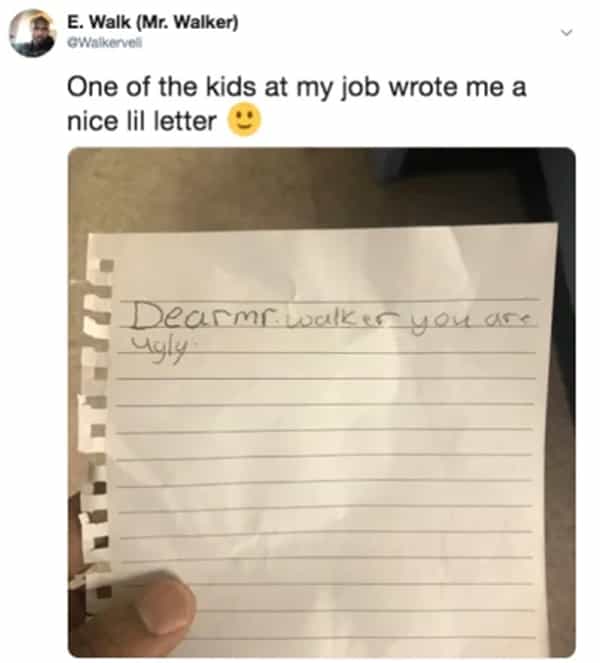The width and height of the screenshot is (600, 663).
Task: Open the E. Walk (Mr. Walker) display name
Action: [153, 22]
